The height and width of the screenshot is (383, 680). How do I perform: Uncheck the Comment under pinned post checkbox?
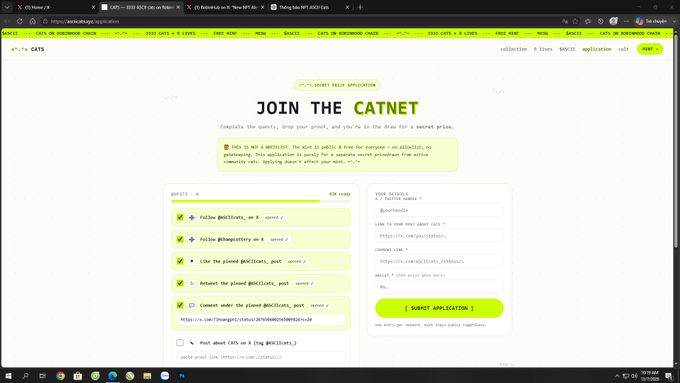[x=180, y=305]
